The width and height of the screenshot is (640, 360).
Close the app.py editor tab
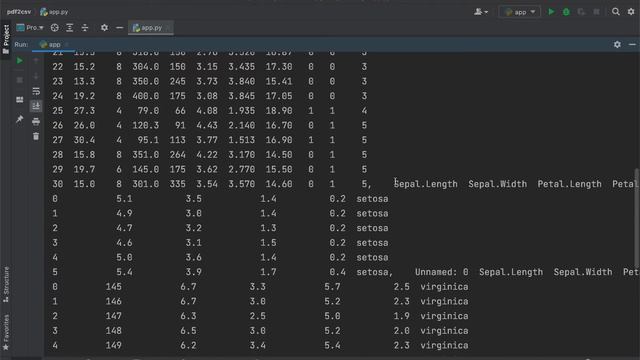click(168, 28)
